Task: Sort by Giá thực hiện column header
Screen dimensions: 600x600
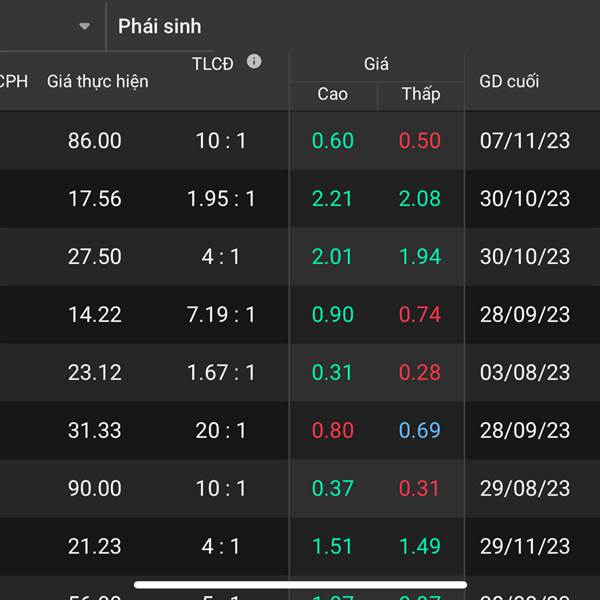Action: 97,81
